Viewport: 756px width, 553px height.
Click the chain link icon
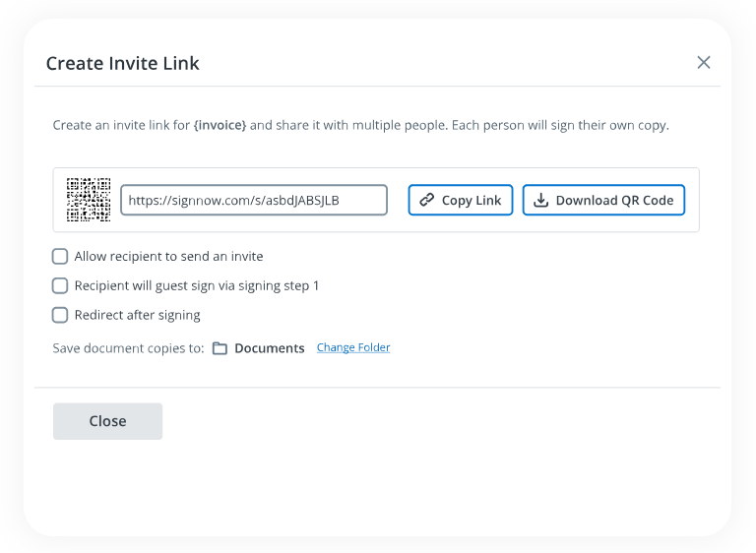[x=427, y=200]
